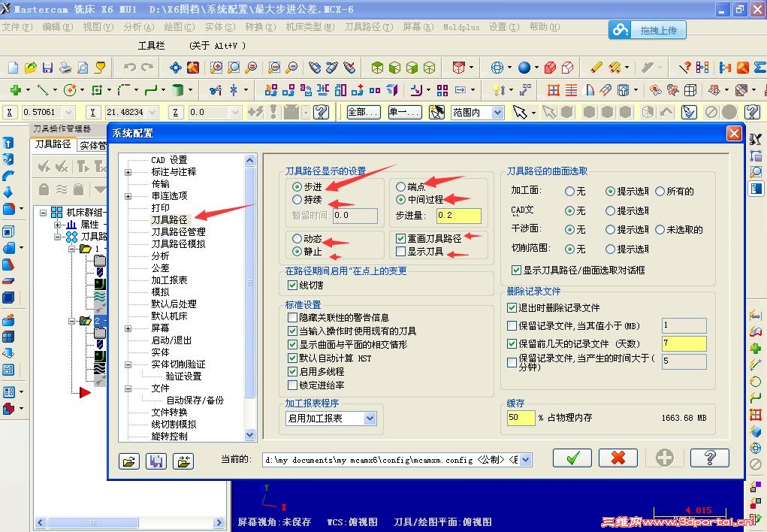Select 公差 in the config tree
The width and height of the screenshot is (767, 532).
point(161,268)
